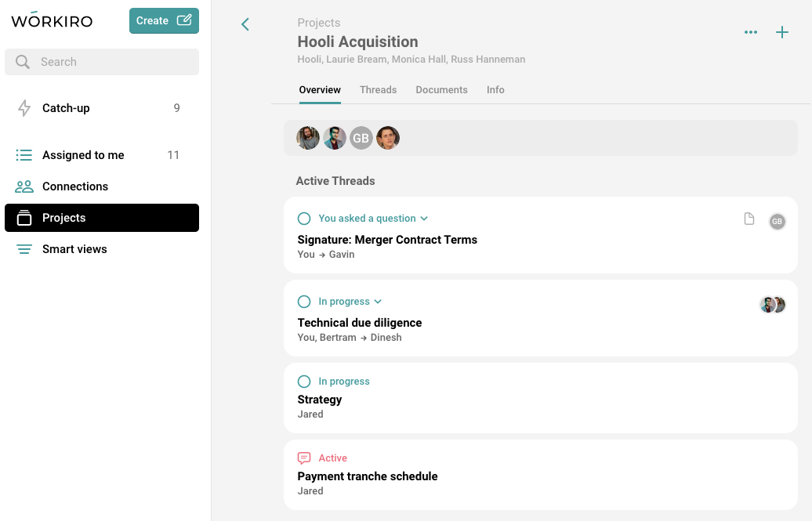Click the Create button

tap(164, 21)
